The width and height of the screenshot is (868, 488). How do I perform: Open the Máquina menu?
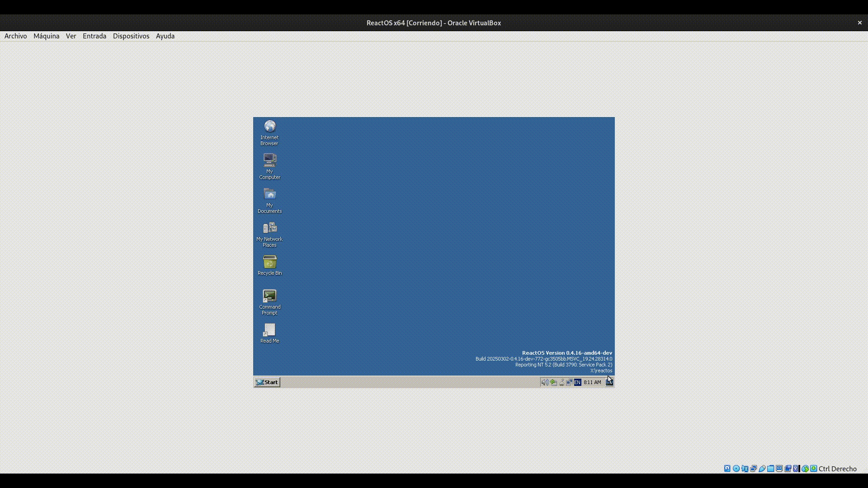(46, 36)
